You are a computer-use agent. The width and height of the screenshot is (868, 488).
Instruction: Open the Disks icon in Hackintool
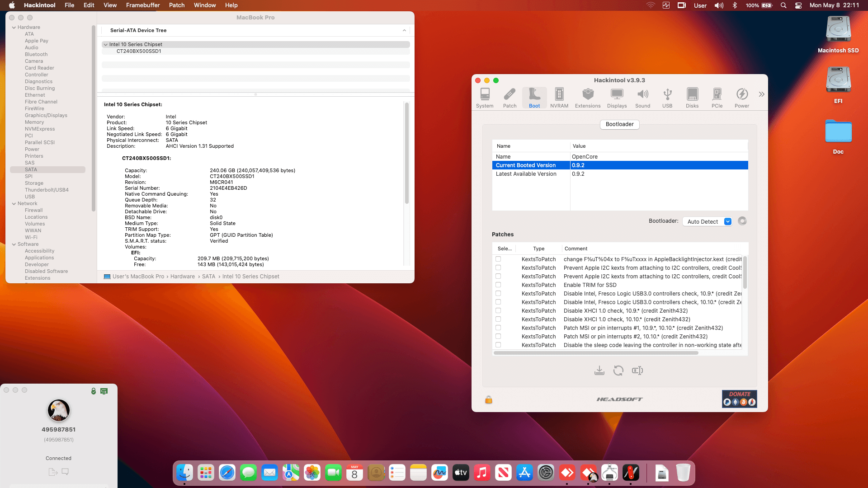[x=692, y=98]
